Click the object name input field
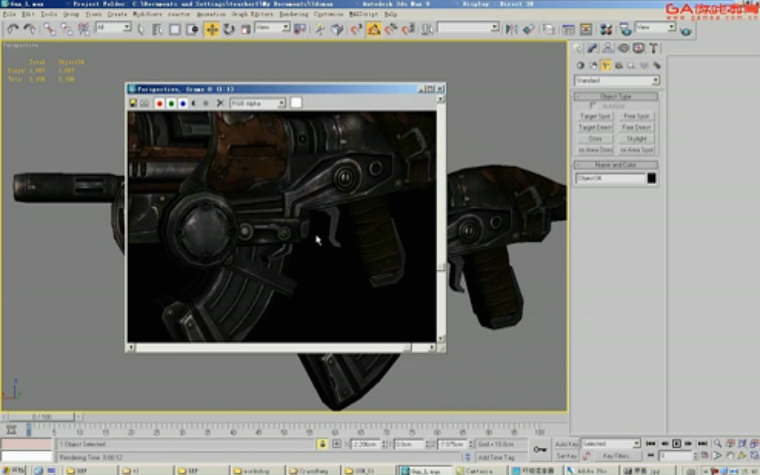Screen dimensions: 760x475 coord(610,178)
